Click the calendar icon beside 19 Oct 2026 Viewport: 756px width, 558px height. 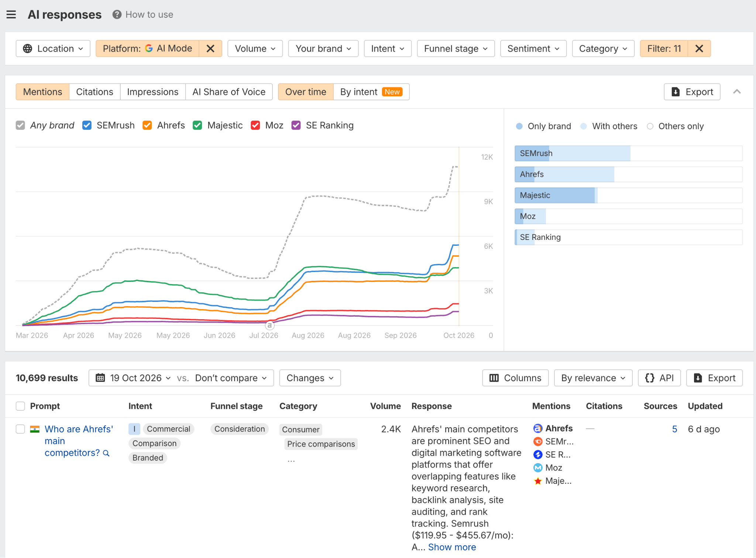100,378
